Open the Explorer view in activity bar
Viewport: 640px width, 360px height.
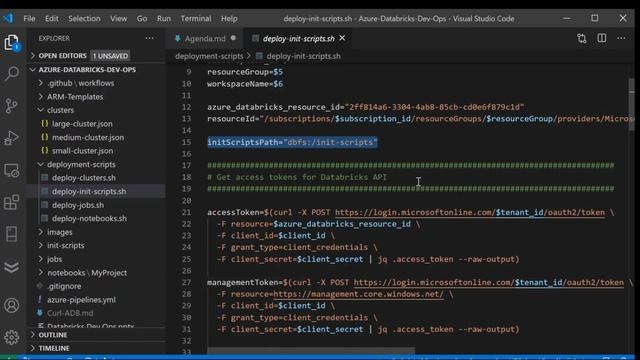[11, 42]
